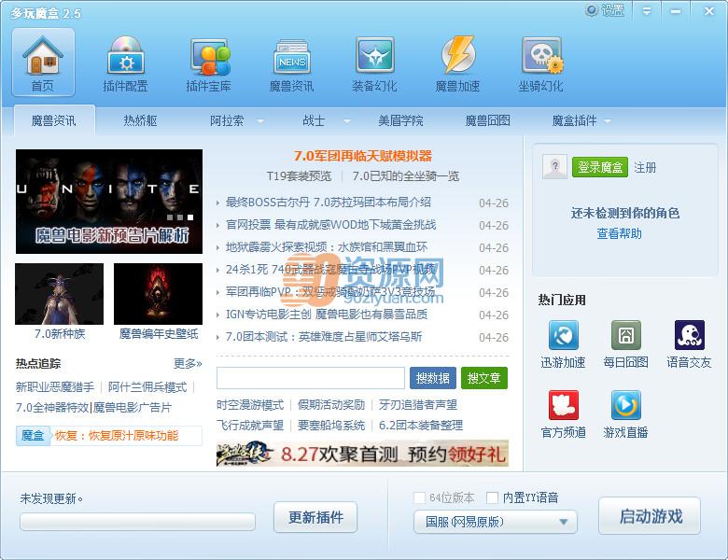This screenshot has height=560, width=728.
Task: Open article IGN专访电影主创
Action: (327, 315)
